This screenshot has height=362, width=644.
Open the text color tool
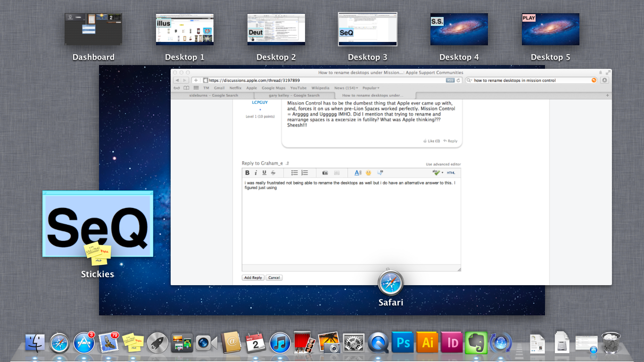click(358, 173)
